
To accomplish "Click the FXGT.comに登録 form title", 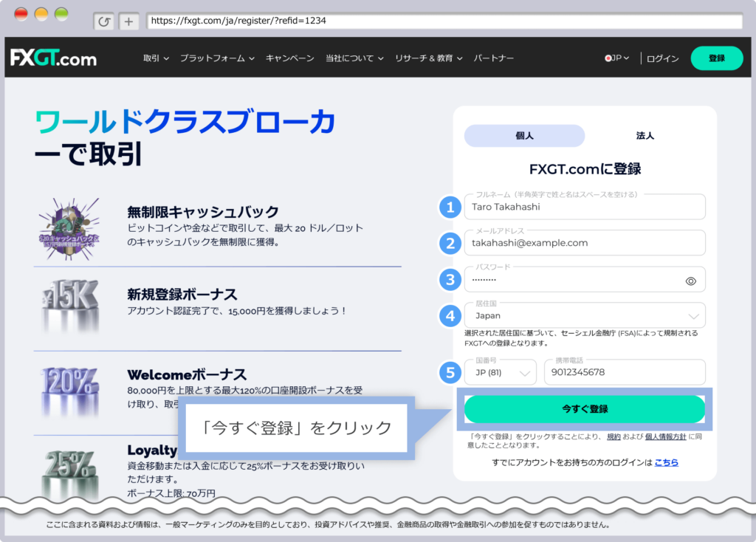I will pos(585,169).
